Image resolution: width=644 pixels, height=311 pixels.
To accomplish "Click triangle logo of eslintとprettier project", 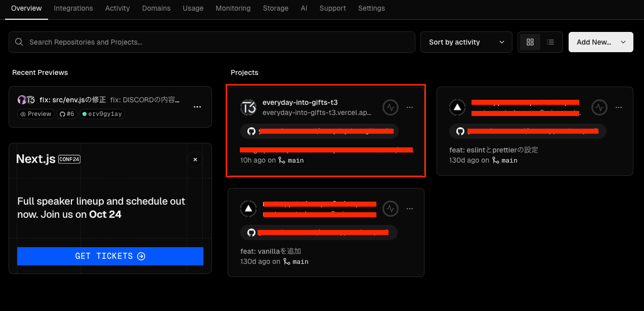I will (x=458, y=107).
